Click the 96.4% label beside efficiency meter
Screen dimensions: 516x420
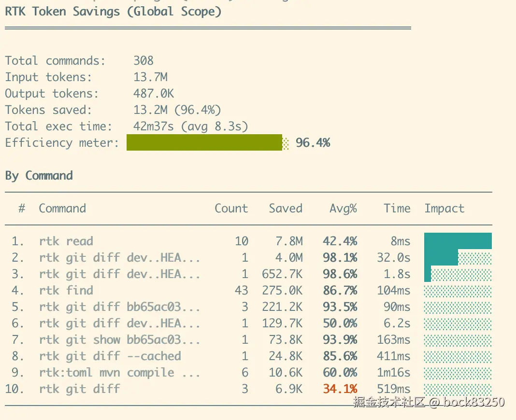pyautogui.click(x=313, y=143)
